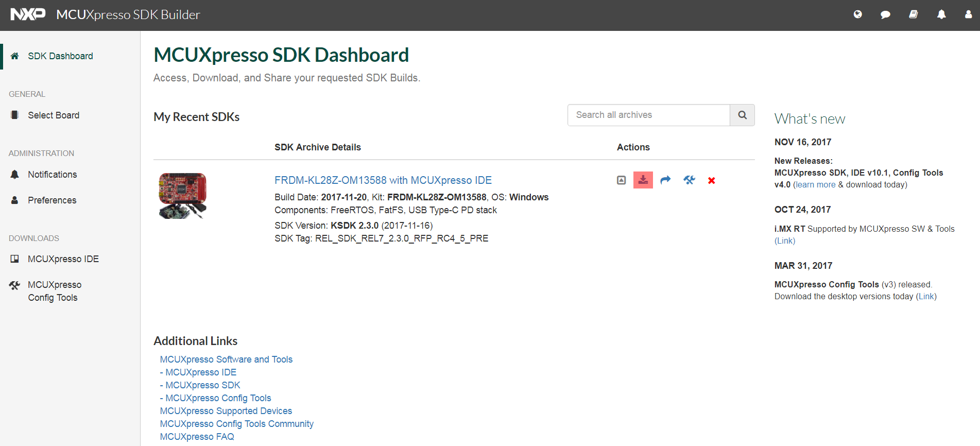Open the notifications bell icon in header
The height and width of the screenshot is (446, 980).
[x=941, y=14]
